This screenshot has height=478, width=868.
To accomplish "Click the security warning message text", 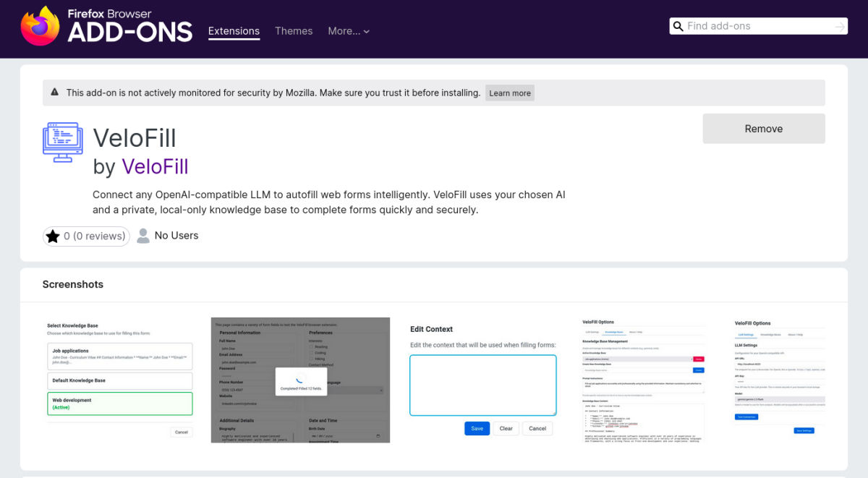I will (273, 93).
